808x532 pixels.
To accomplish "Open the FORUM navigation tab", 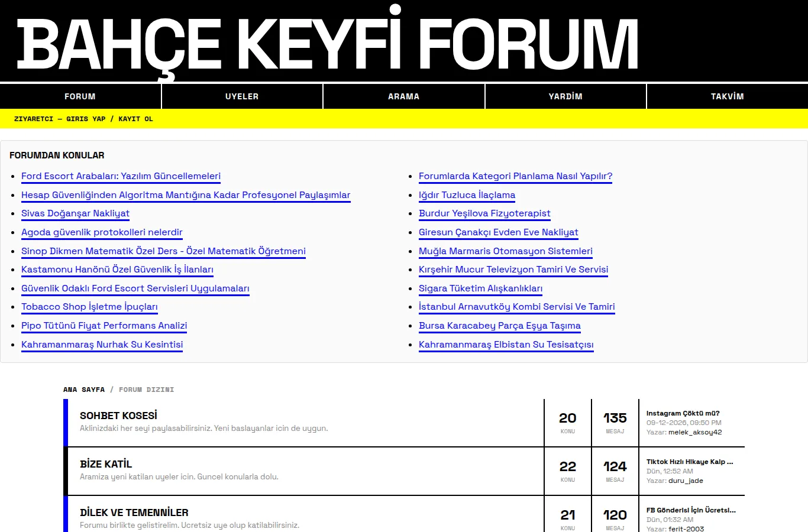I will [x=80, y=96].
